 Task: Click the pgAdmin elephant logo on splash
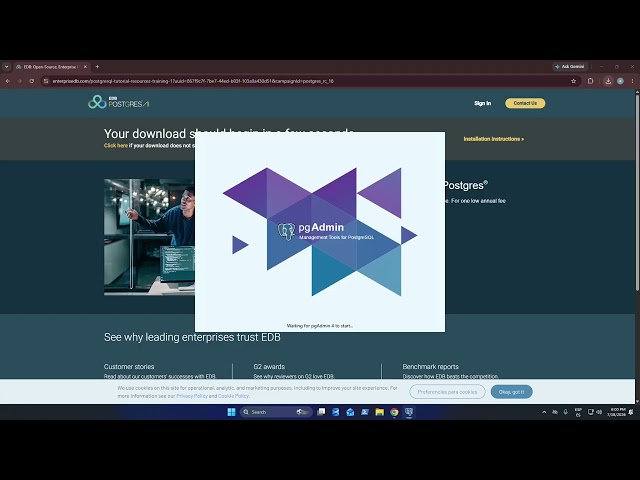tap(286, 231)
